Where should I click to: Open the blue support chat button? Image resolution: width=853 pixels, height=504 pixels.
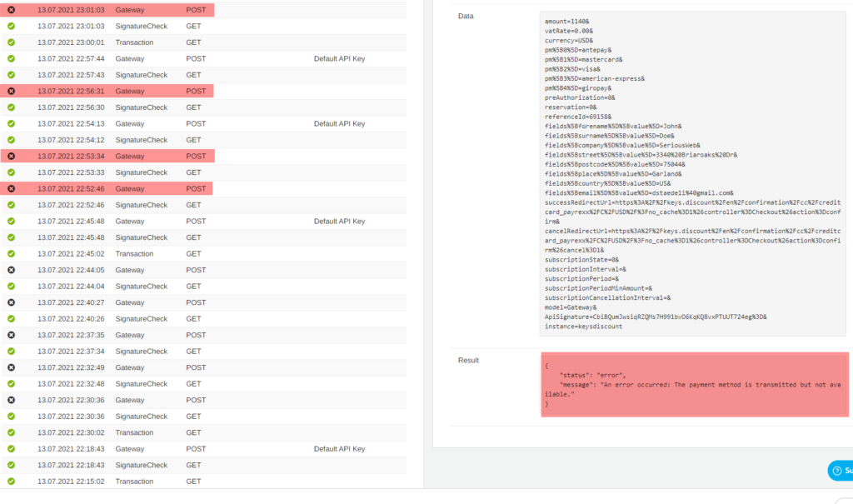[840, 471]
